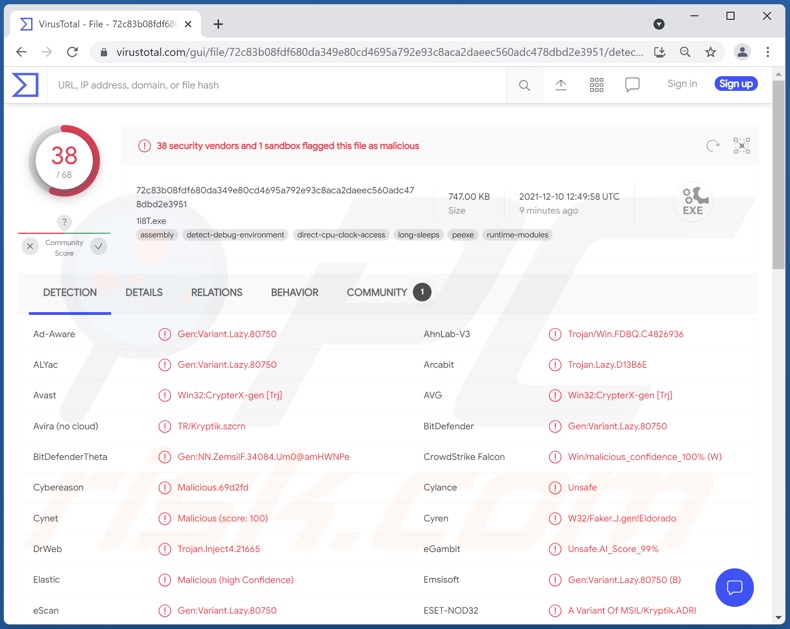This screenshot has width=790, height=629.
Task: Click the file name 1I8T.exe
Action: [x=151, y=221]
